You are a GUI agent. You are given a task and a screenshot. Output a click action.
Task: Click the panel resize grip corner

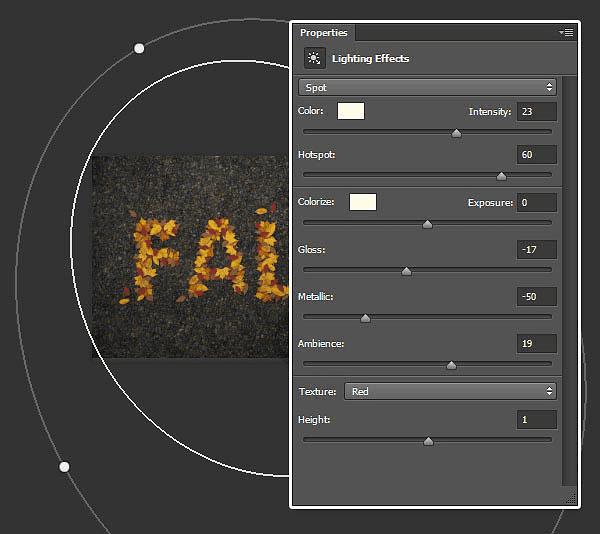coord(571,498)
